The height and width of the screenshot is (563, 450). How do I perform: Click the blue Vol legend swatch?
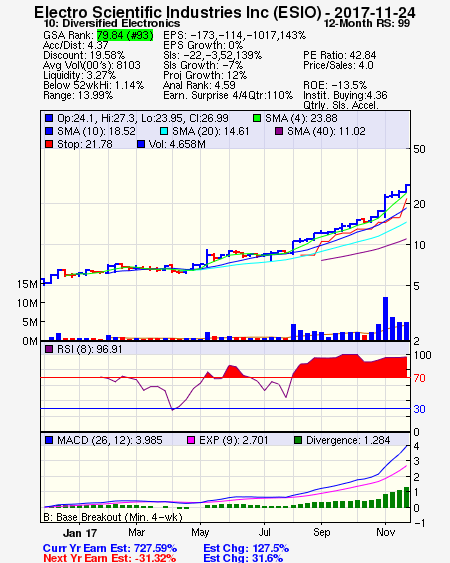(x=141, y=144)
